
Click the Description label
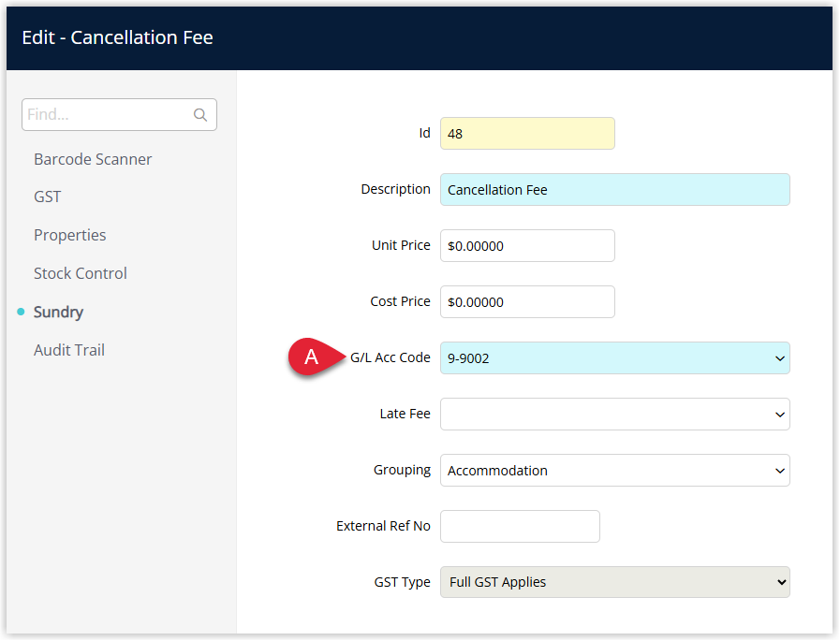pos(395,189)
